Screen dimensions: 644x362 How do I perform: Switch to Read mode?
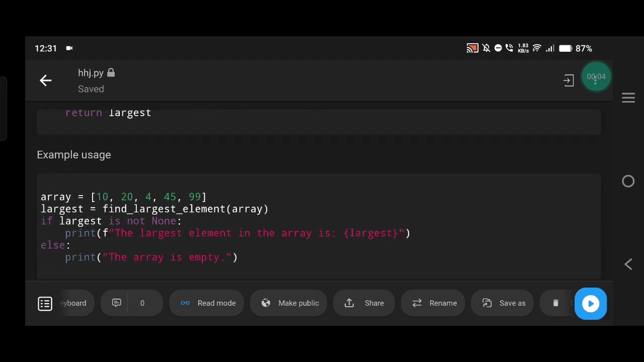point(206,303)
